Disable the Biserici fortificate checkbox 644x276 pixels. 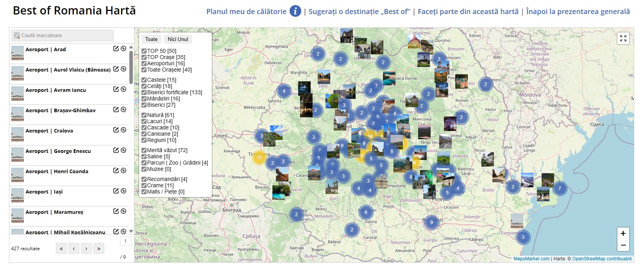[144, 93]
